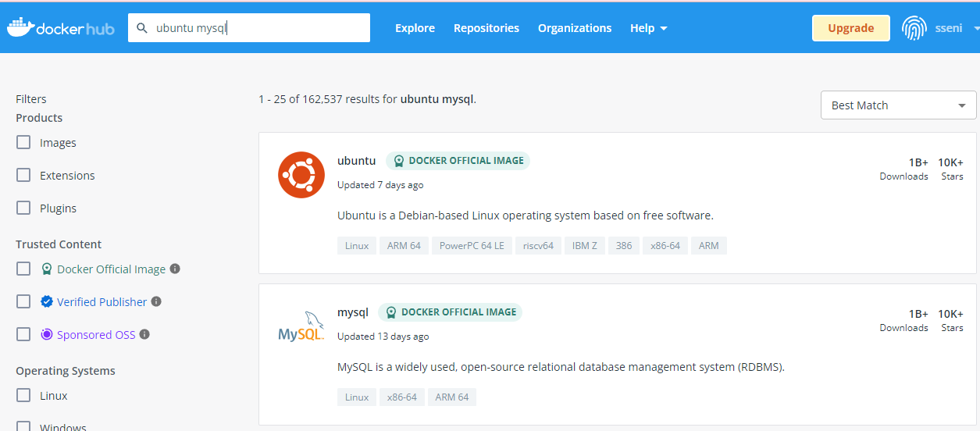Click the ubuntu Docker Official Image badge
The image size is (980, 431).
[458, 161]
